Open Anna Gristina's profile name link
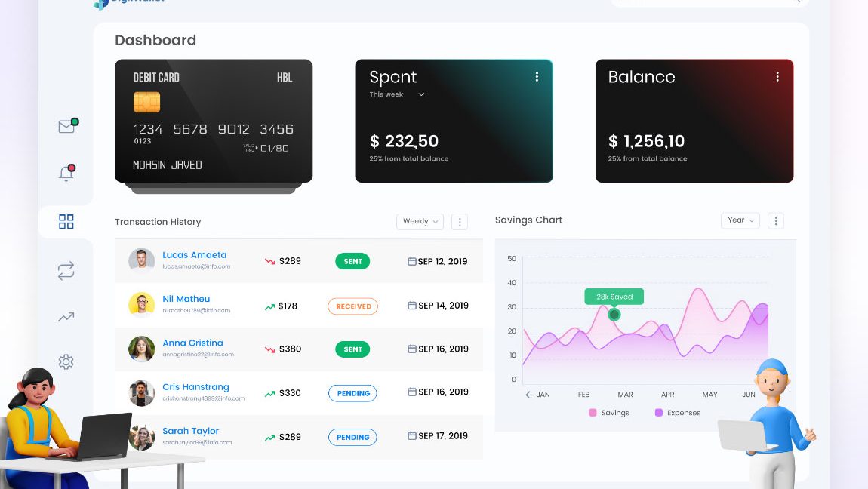 tap(192, 343)
